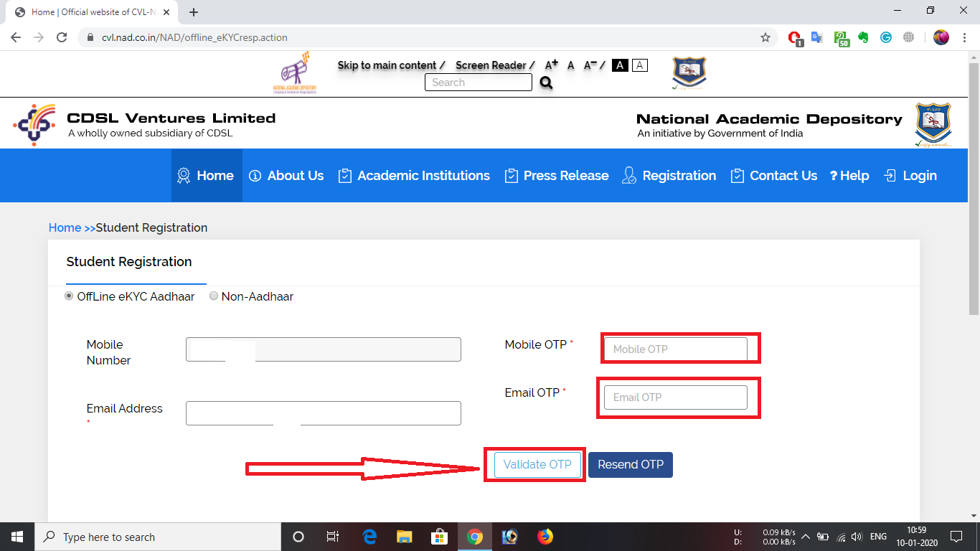This screenshot has width=980, height=551.
Task: Open the browser profile avatar
Action: click(941, 37)
